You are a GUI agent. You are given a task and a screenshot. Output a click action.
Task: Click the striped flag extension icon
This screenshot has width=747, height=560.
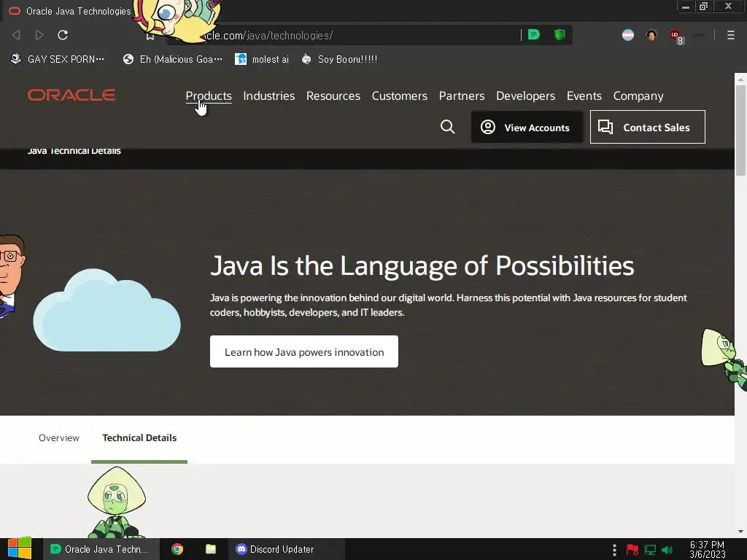628,35
